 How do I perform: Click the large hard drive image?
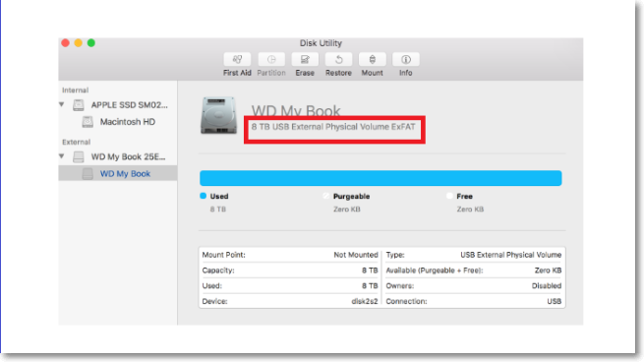tap(218, 115)
